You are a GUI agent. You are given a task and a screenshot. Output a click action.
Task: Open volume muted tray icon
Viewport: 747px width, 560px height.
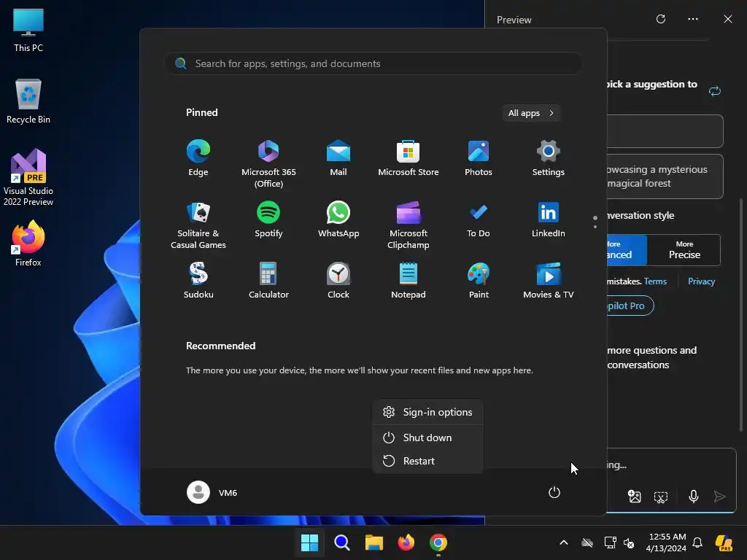click(629, 542)
